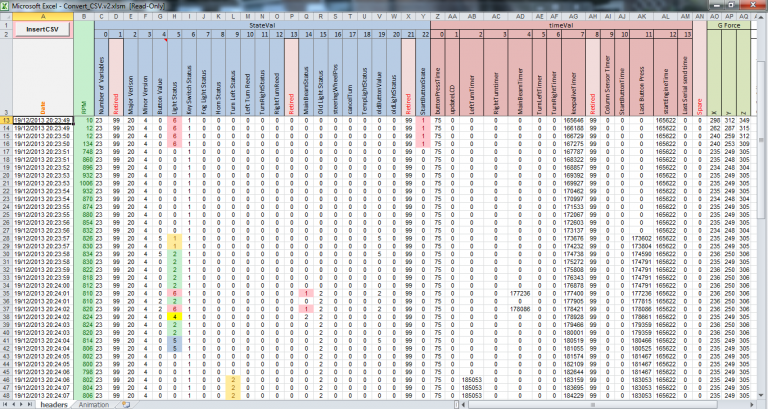Click the Last Button Press header cell

[641, 77]
